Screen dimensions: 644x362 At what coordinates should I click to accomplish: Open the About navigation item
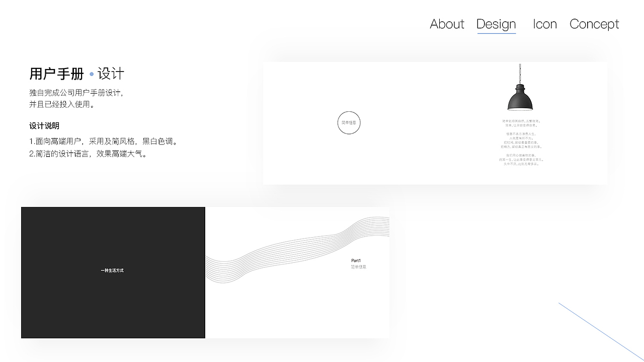(447, 24)
